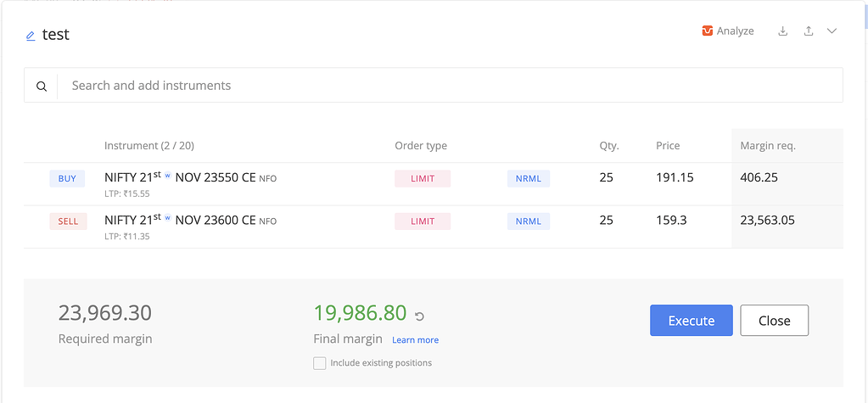
Task: Open the Learn more link
Action: click(415, 340)
